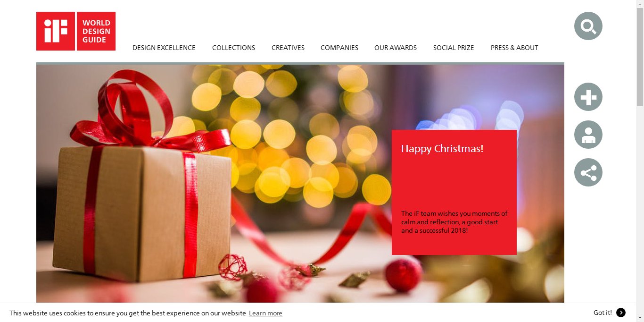Viewport: 644px width, 322px height.
Task: Click the share circle icon
Action: [588, 172]
